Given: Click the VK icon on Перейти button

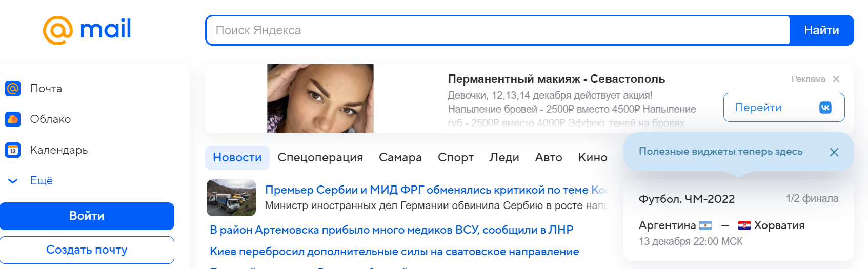Looking at the screenshot, I should click(825, 108).
